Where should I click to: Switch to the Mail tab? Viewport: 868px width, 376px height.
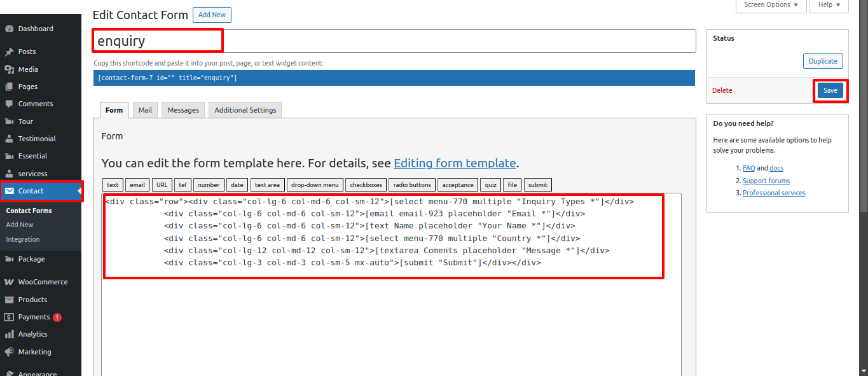point(145,109)
